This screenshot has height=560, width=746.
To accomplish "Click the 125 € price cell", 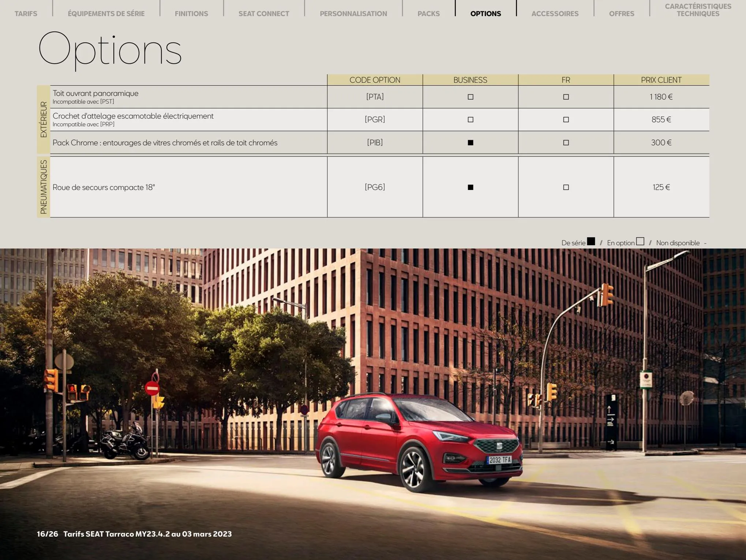I will (x=661, y=187).
